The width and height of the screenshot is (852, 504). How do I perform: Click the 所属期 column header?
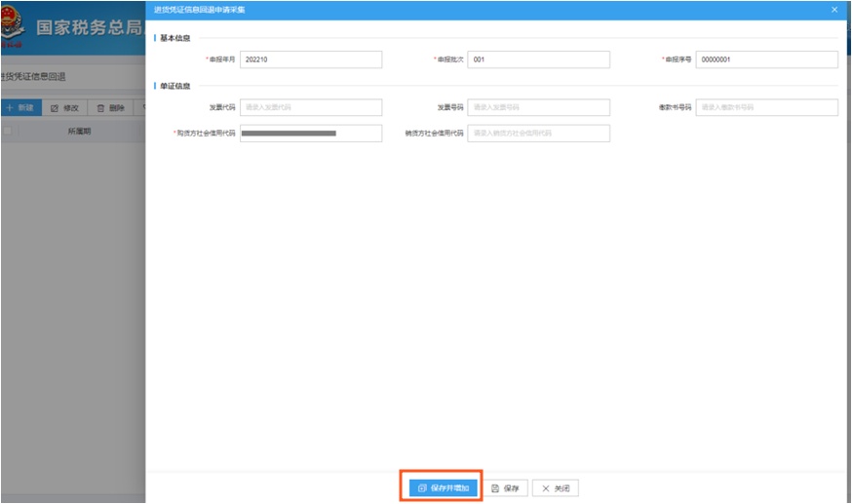[79, 131]
